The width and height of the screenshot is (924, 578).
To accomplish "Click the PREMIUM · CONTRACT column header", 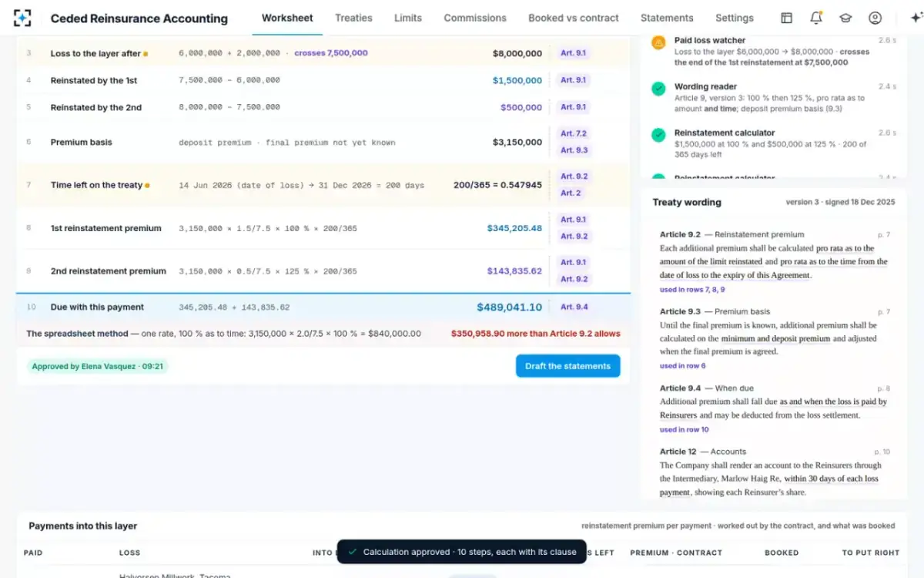I will [676, 553].
